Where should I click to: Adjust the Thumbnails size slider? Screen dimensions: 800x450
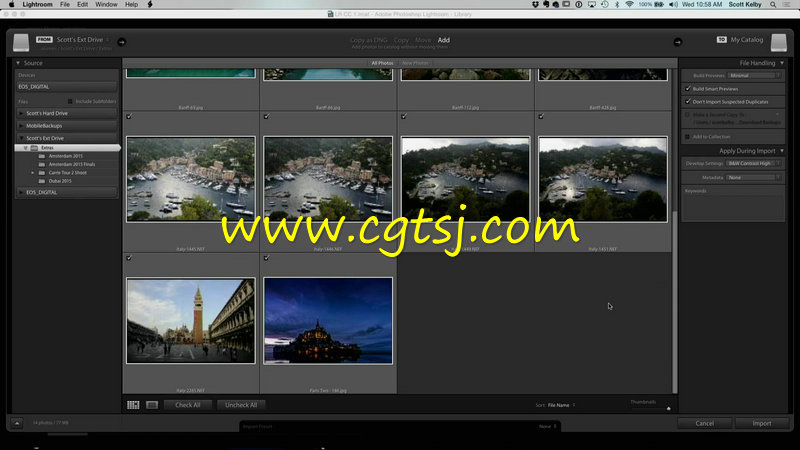click(668, 408)
